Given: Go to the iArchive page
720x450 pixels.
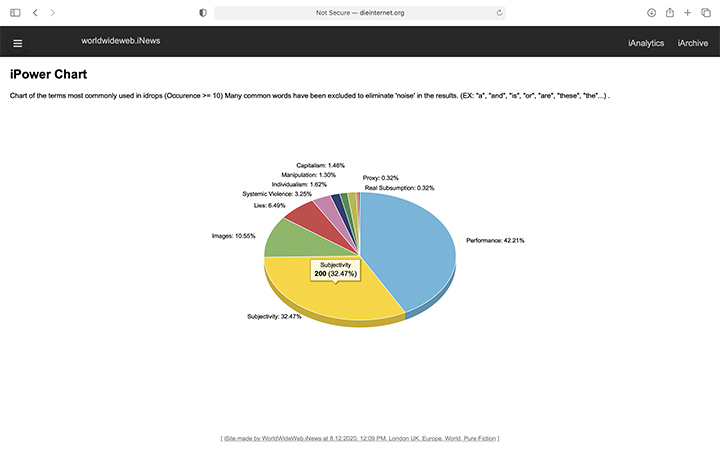Looking at the screenshot, I should click(692, 43).
